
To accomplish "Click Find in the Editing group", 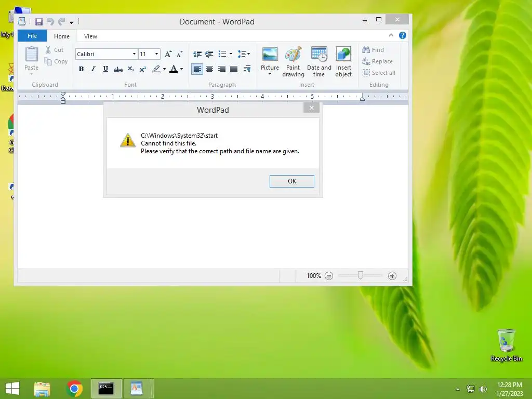I will tap(373, 50).
